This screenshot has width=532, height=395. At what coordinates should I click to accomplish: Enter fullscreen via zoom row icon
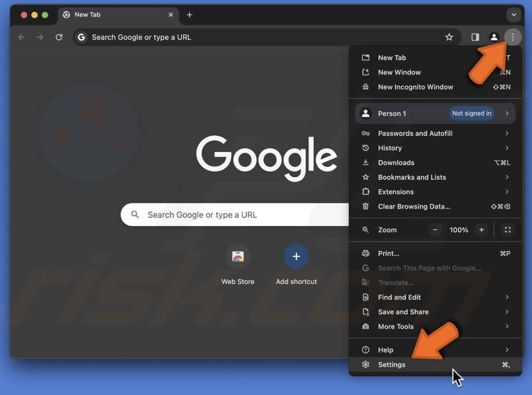(508, 230)
